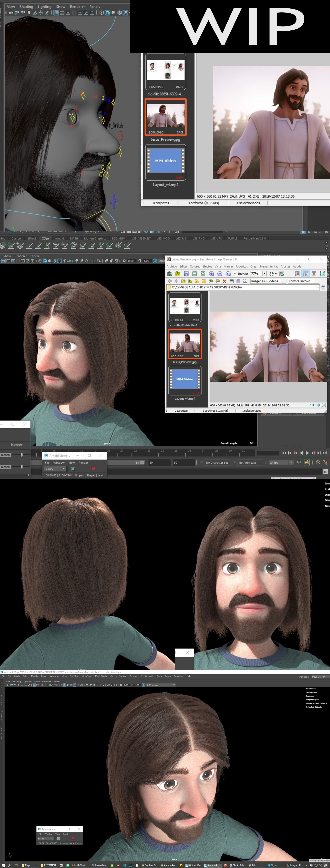Viewport: 330px width, 868px height.
Task: Click the red delete X icon in FastStone
Action: pyautogui.click(x=224, y=281)
